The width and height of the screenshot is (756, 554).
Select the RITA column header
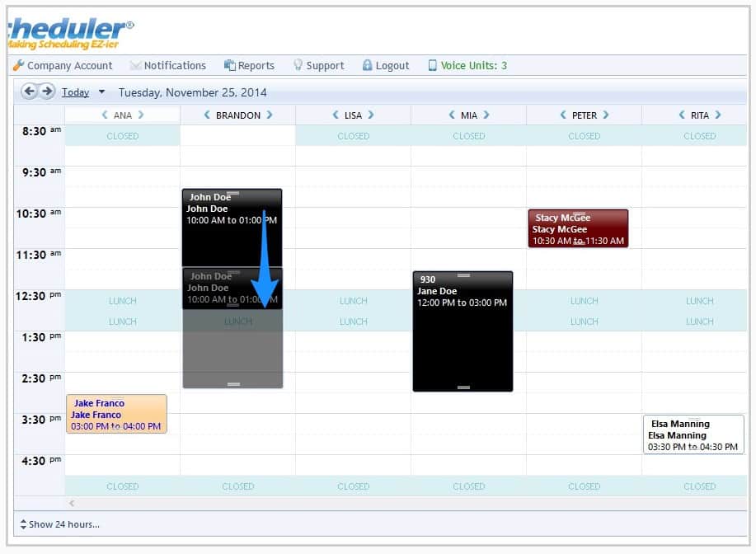coord(699,115)
